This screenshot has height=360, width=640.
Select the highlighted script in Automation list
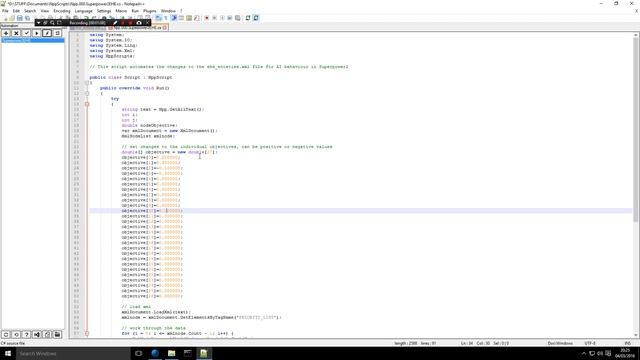[x=33, y=40]
